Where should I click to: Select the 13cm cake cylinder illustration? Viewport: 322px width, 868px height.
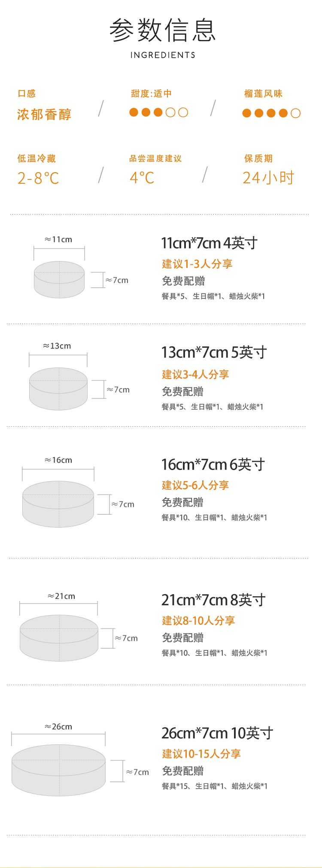click(58, 389)
